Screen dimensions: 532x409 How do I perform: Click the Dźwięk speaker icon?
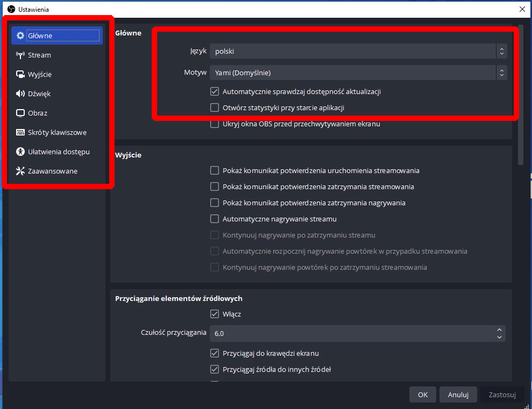click(x=20, y=94)
